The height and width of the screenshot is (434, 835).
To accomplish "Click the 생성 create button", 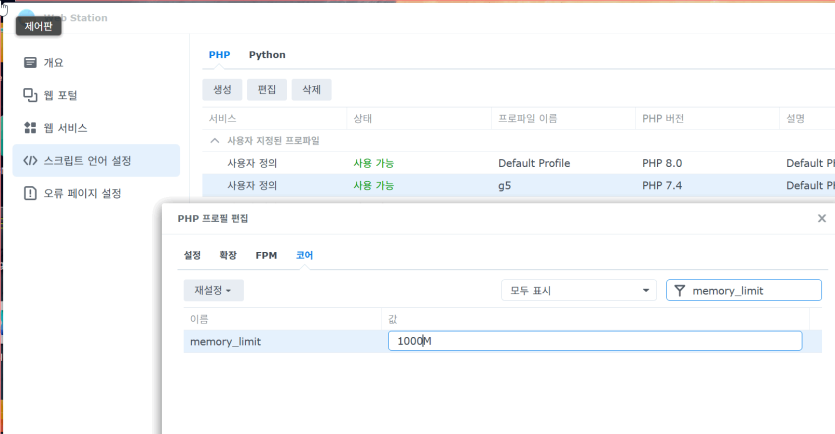I will [222, 89].
